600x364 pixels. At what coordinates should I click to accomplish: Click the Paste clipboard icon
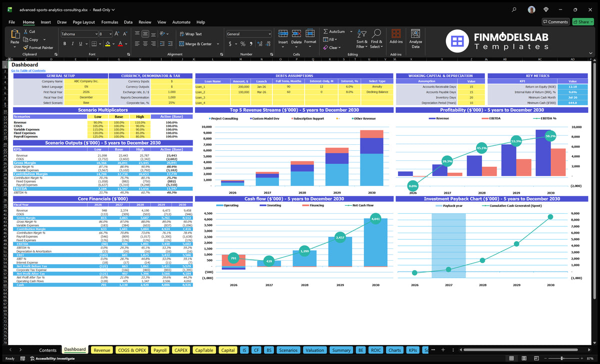(14, 34)
